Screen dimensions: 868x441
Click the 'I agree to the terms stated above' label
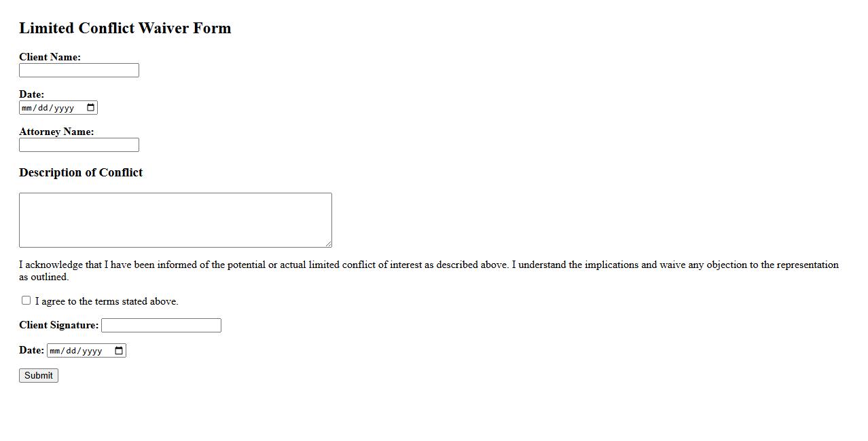[x=107, y=301]
